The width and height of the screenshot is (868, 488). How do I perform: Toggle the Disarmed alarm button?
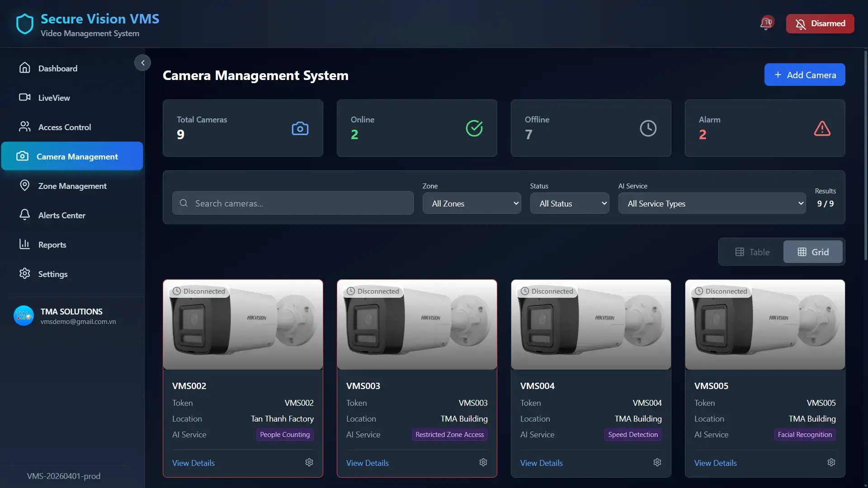[x=820, y=23]
